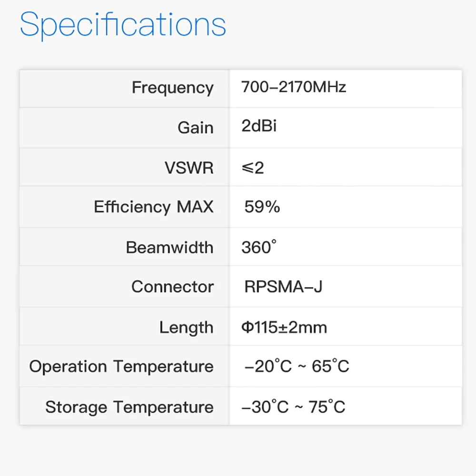The height and width of the screenshot is (476, 476).
Task: Click the Φ115±2mm length value
Action: (x=284, y=327)
